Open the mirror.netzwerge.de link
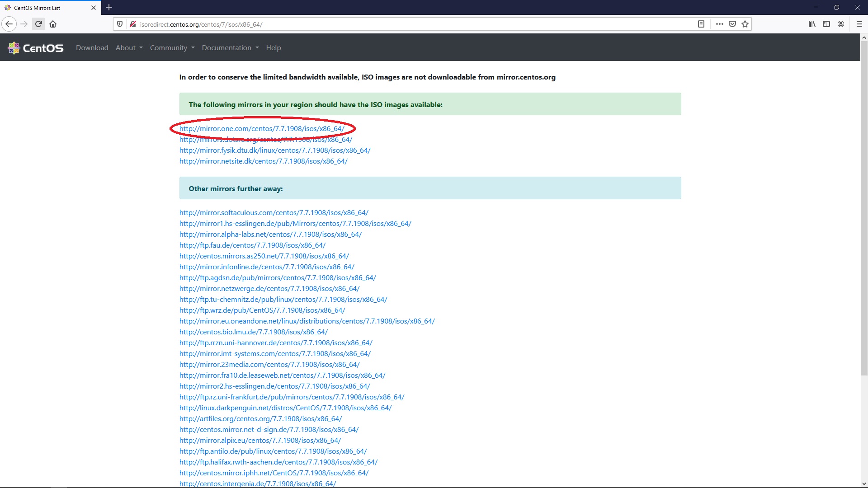The height and width of the screenshot is (488, 868). click(x=269, y=289)
